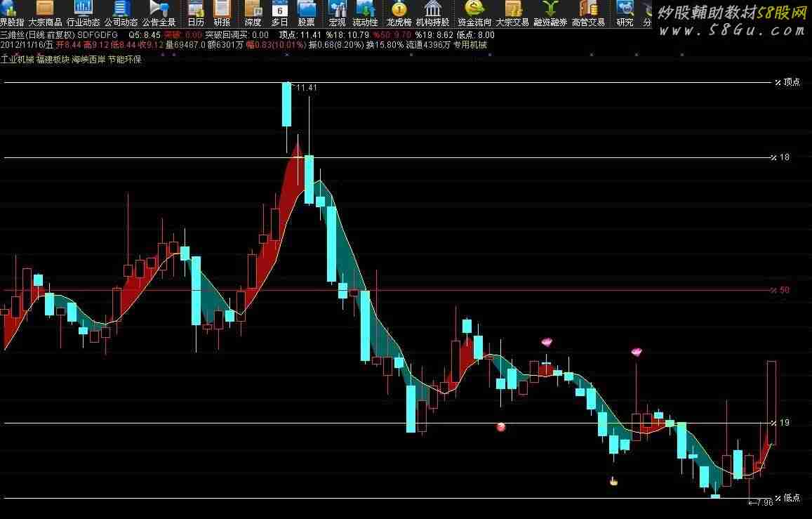Open the 节能环保 sector link
Viewport: 812px width, 519px height.
(x=125, y=60)
